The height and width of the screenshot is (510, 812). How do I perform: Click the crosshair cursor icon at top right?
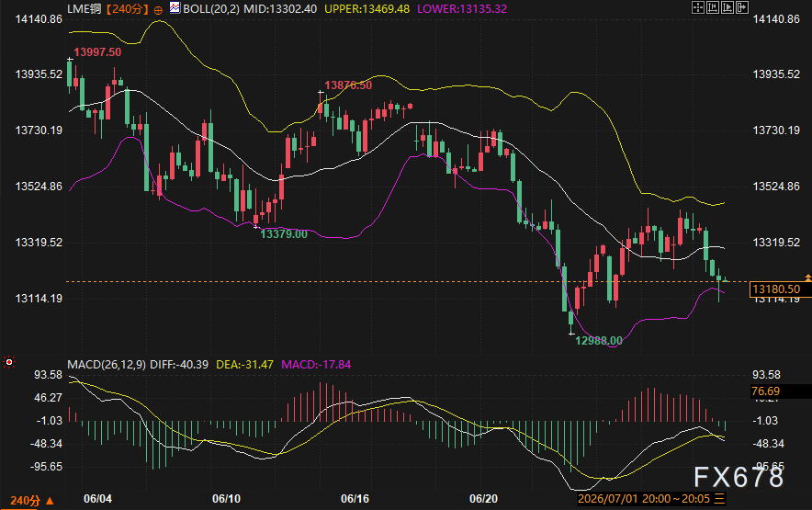[697, 7]
